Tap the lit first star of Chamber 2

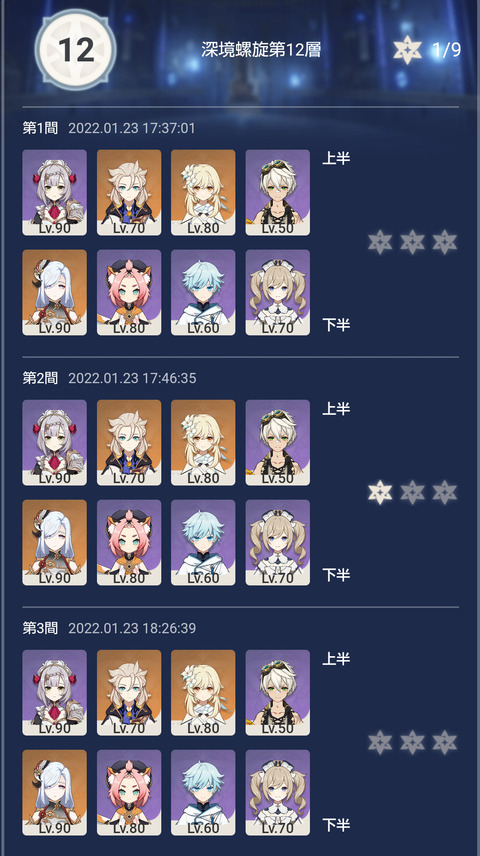[380, 492]
